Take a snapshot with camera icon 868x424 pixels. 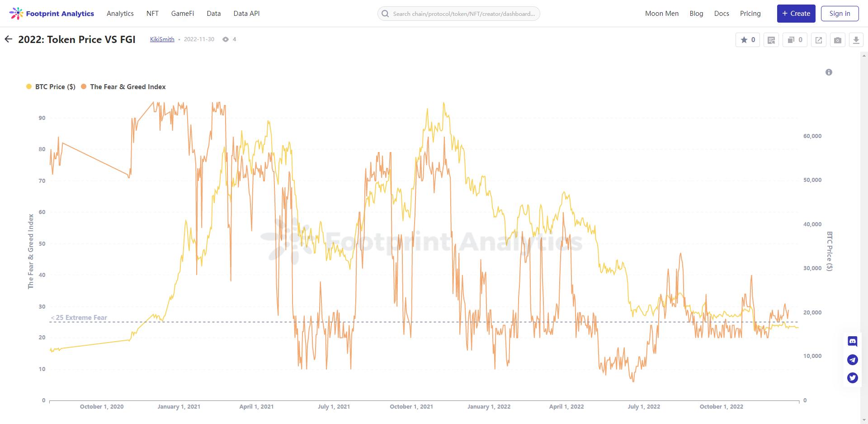[x=837, y=40]
